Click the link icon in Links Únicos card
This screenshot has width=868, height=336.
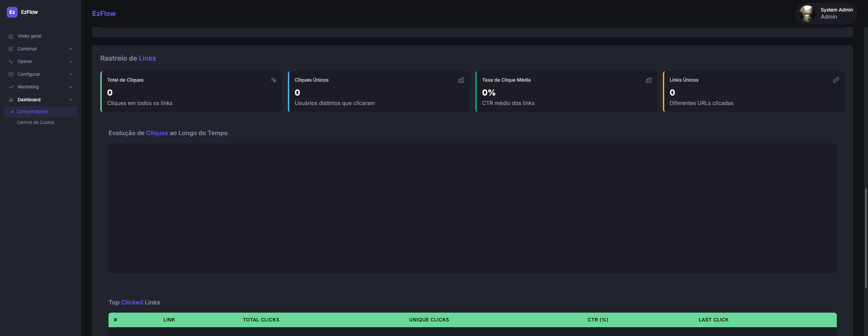coord(836,80)
